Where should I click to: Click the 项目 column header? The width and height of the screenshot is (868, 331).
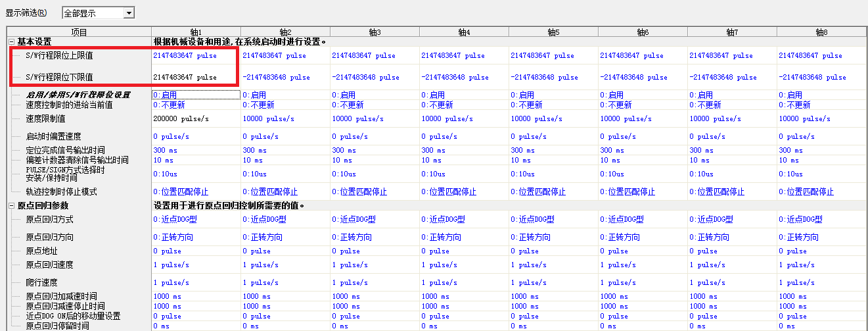coord(79,32)
